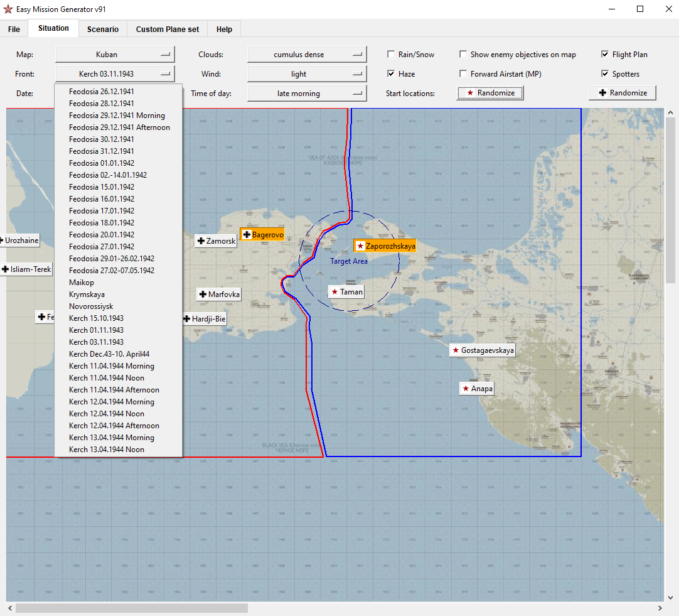Disable the Haze checkbox

point(391,73)
